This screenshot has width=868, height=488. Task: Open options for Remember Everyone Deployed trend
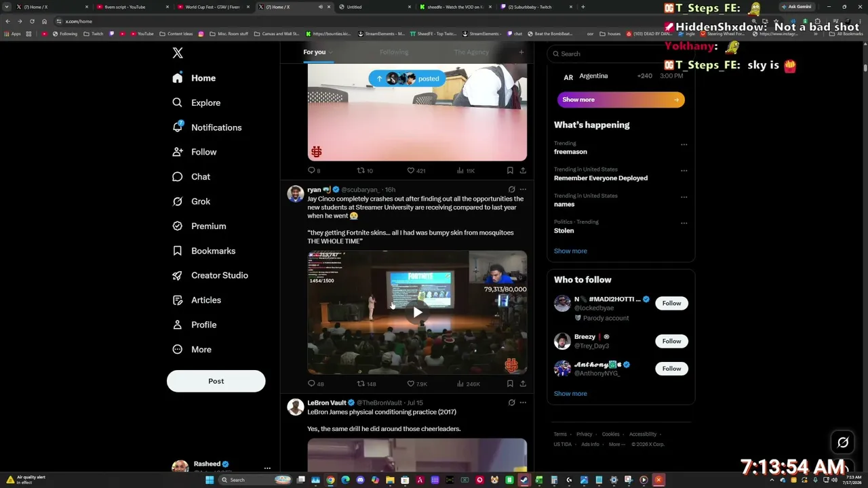684,170
